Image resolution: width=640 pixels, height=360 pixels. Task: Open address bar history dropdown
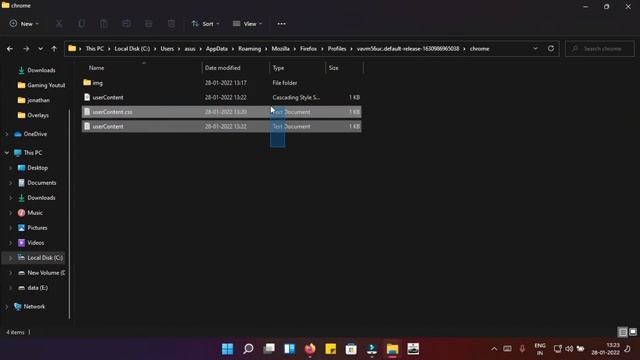click(535, 49)
